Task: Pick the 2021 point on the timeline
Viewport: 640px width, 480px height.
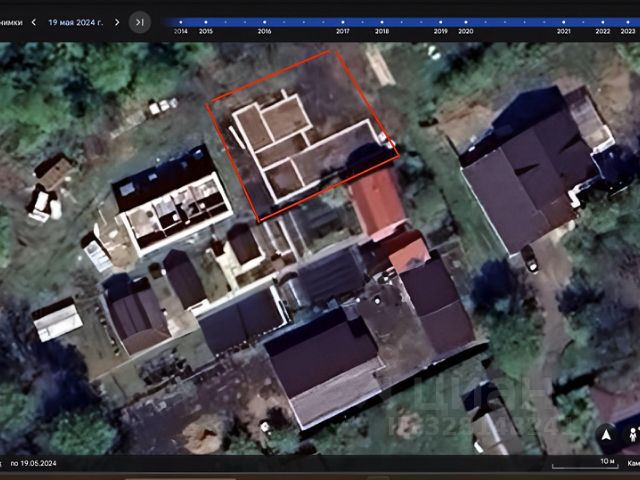Action: [564, 22]
